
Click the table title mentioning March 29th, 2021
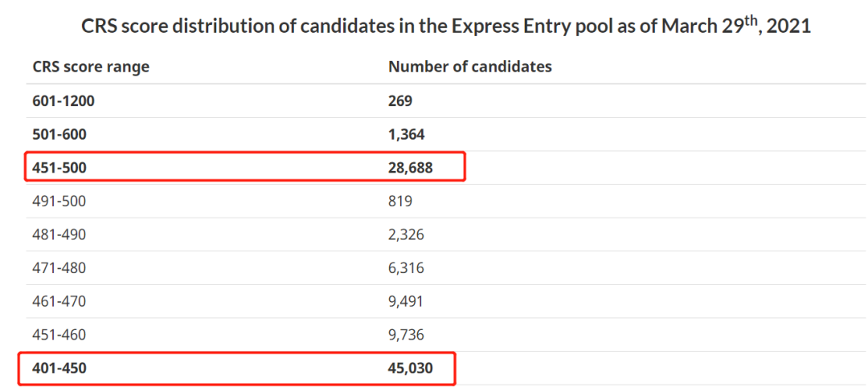pos(446,26)
